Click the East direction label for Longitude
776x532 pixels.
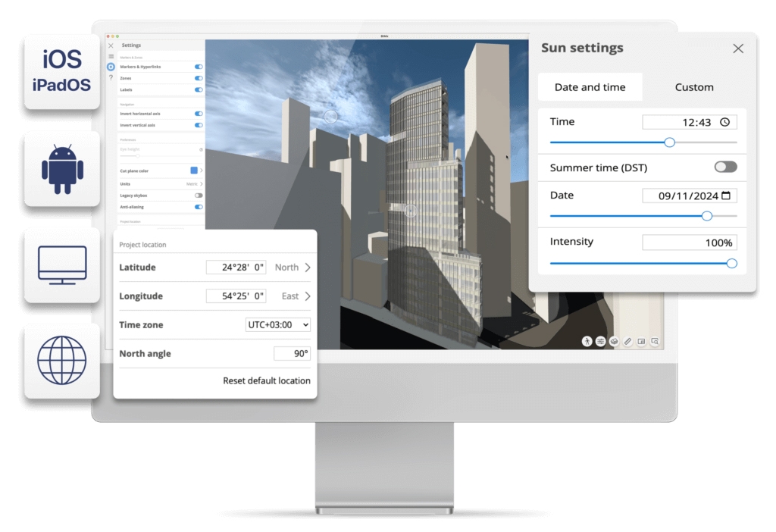pyautogui.click(x=290, y=296)
